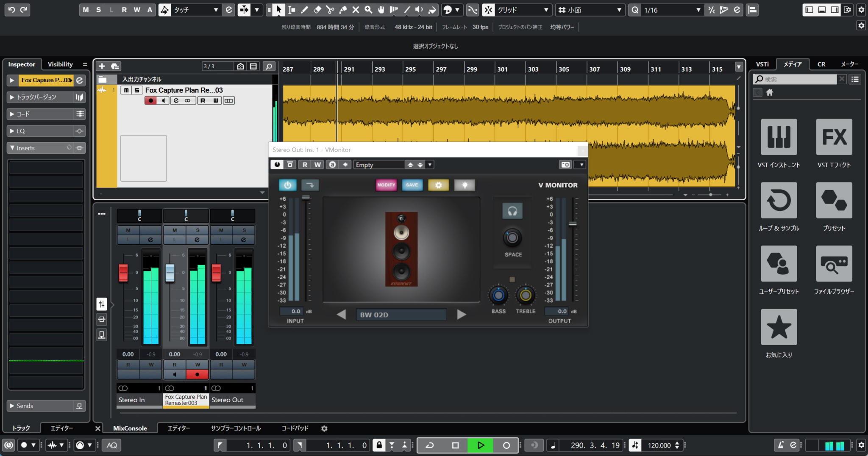Click VMonitor OUTPUT level fader
868x456 pixels.
(573, 224)
